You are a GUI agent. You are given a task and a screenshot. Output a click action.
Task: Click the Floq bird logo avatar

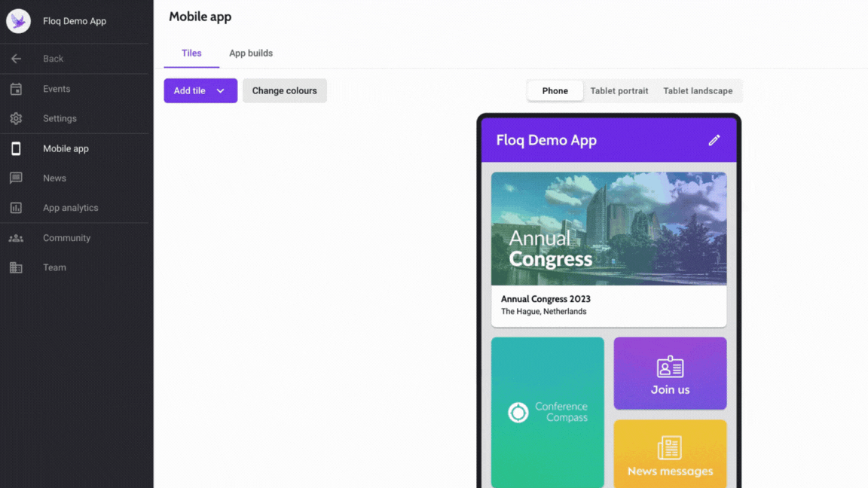18,21
